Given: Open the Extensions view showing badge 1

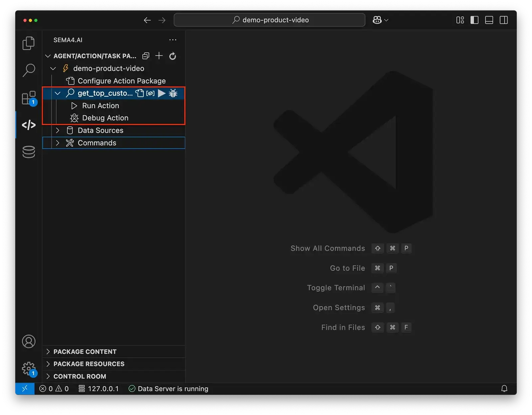Looking at the screenshot, I should [28, 98].
